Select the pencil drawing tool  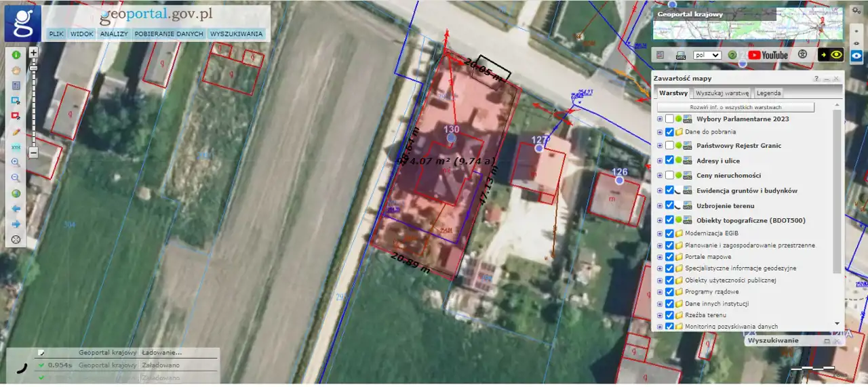pos(16,131)
